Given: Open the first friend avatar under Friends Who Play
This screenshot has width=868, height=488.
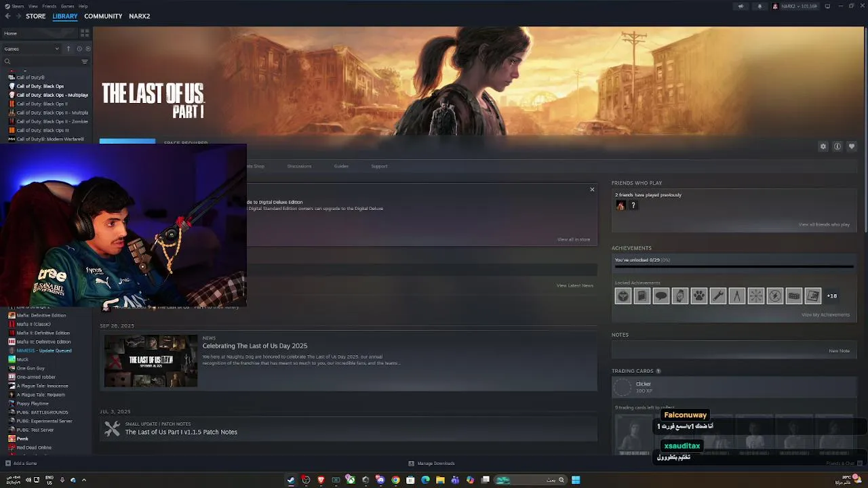Looking at the screenshot, I should 620,205.
